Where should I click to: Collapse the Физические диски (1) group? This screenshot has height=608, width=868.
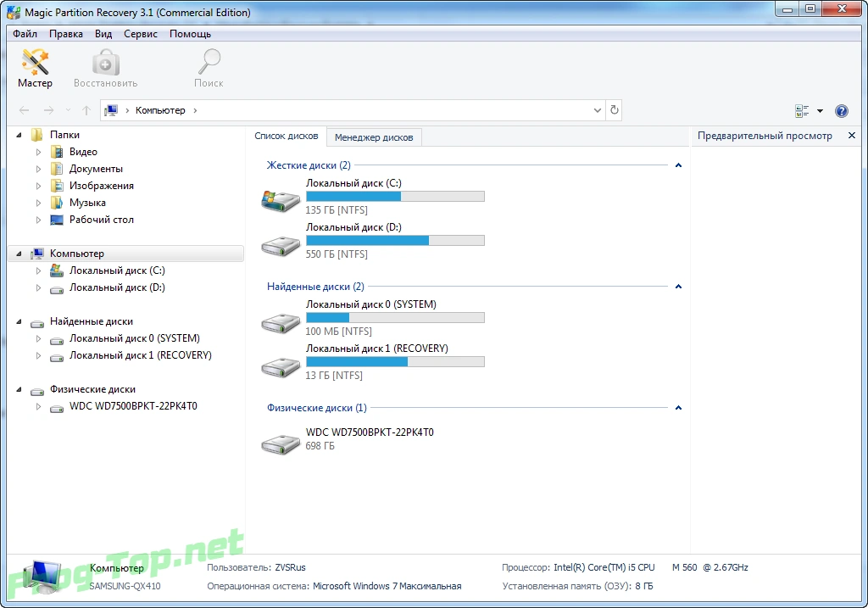pyautogui.click(x=678, y=408)
